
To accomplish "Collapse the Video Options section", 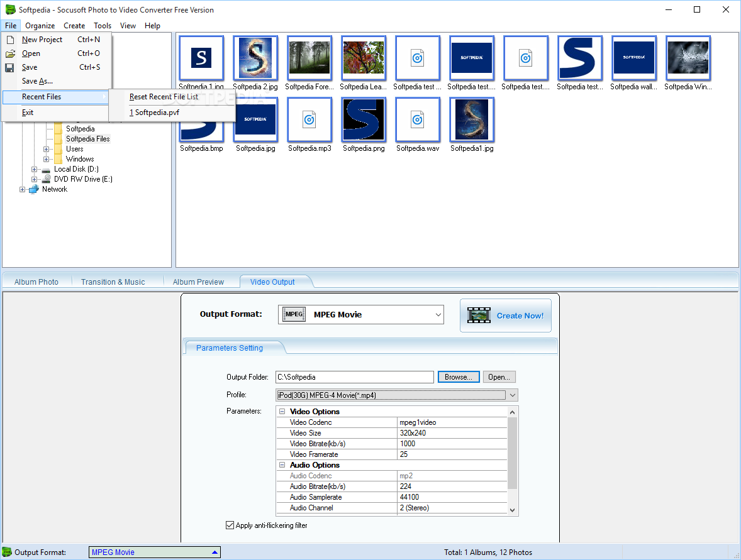I will pyautogui.click(x=282, y=411).
